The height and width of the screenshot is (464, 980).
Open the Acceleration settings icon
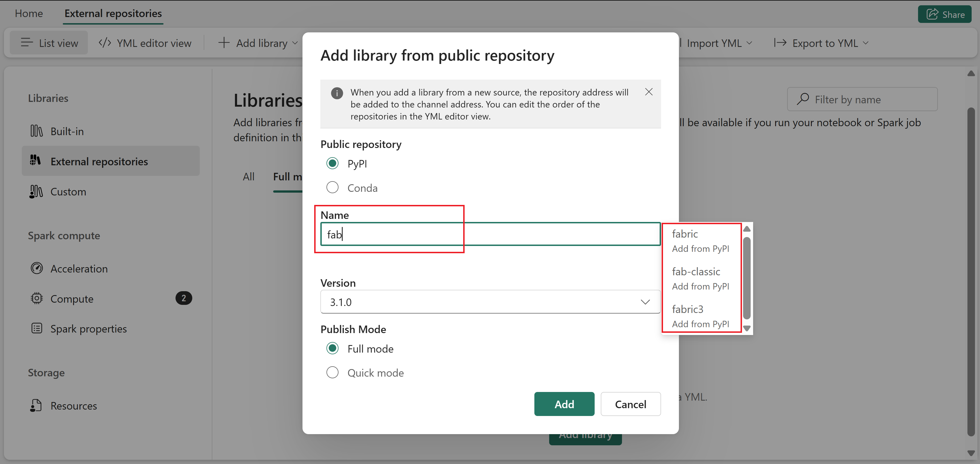[x=37, y=268]
